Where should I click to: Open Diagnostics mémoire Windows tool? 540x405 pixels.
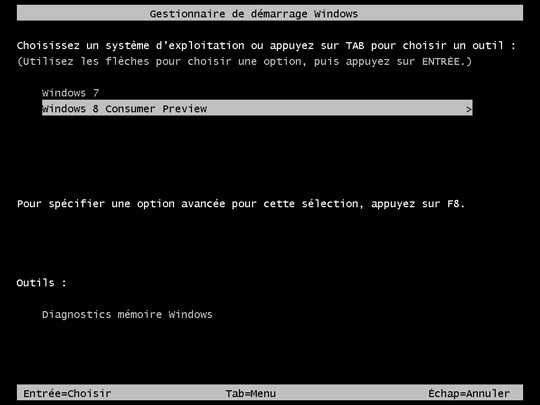click(x=127, y=314)
